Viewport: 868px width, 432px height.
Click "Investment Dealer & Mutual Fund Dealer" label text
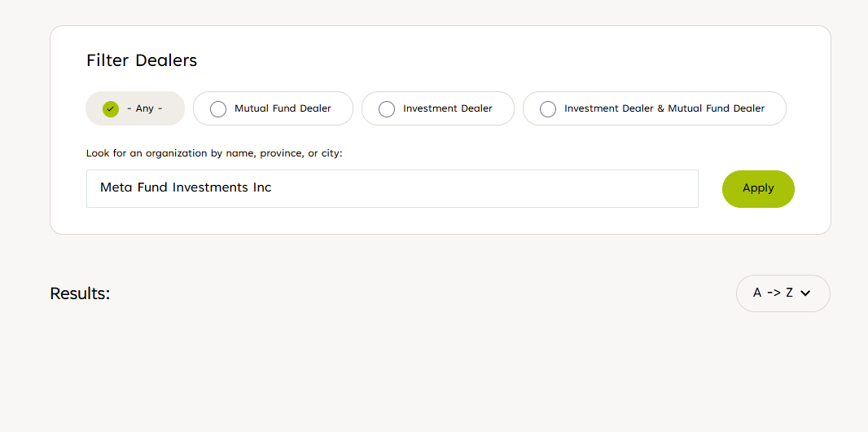point(664,108)
